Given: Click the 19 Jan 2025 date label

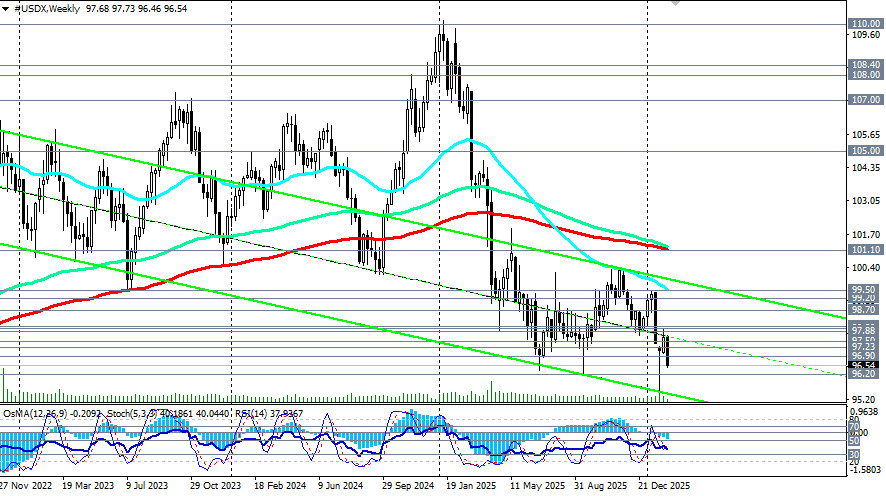Looking at the screenshot, I should (x=471, y=485).
